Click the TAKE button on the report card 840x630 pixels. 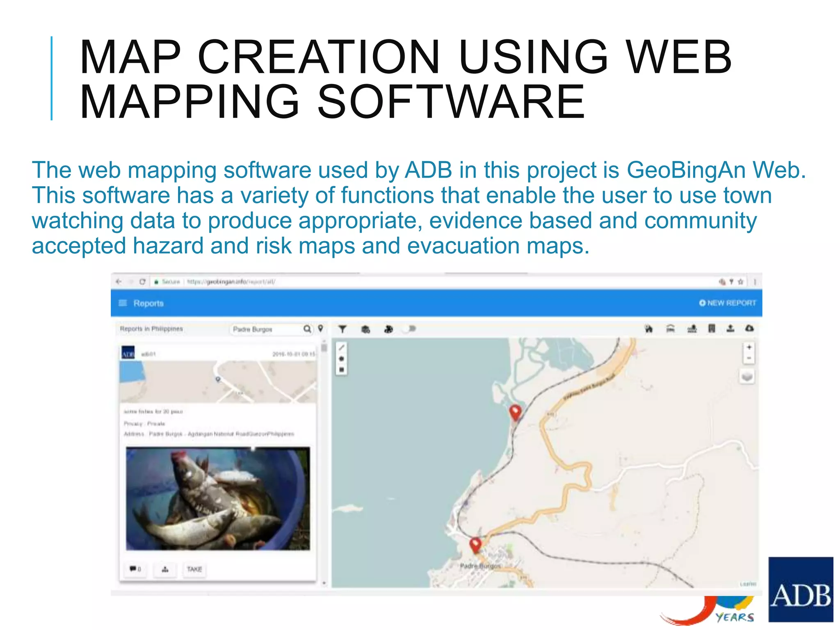[194, 569]
